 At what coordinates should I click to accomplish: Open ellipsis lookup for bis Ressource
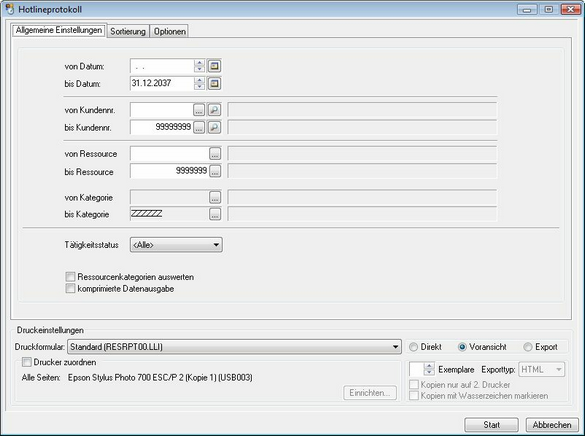[x=215, y=171]
